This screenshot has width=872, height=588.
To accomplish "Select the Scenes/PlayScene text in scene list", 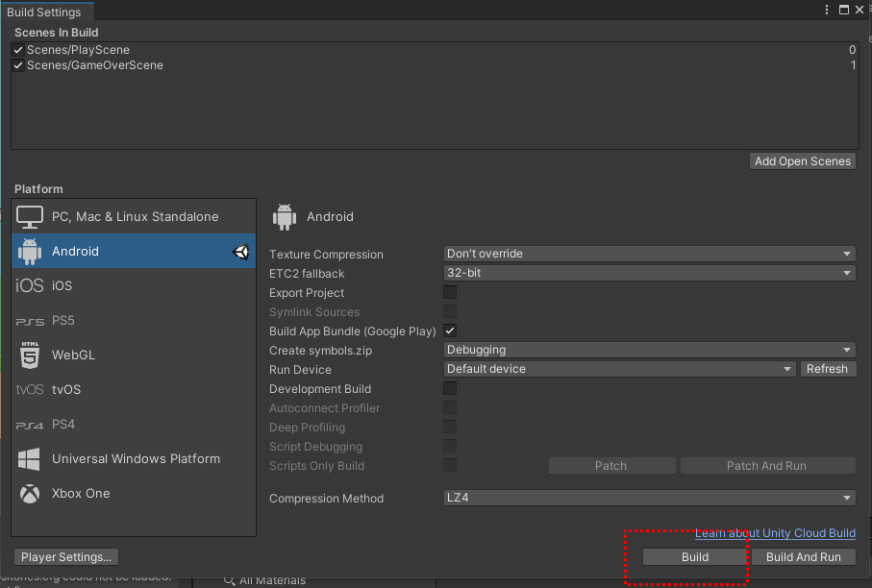I will (x=79, y=50).
